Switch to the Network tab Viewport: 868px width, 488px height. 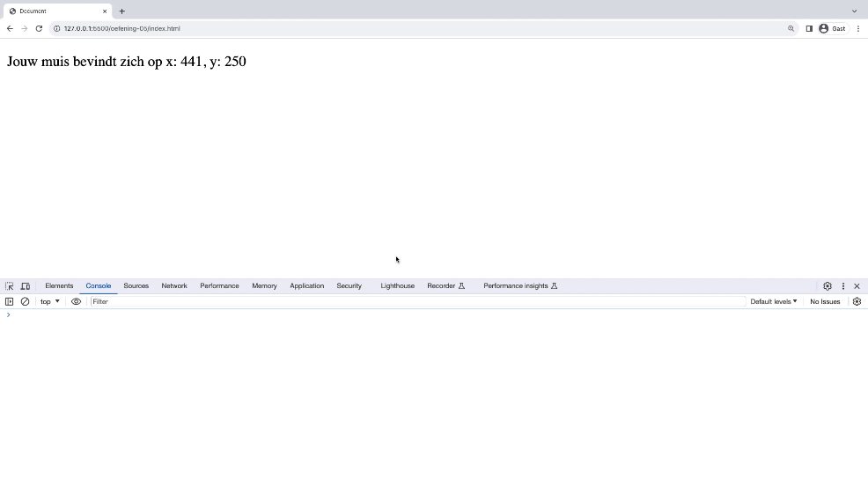[174, 286]
